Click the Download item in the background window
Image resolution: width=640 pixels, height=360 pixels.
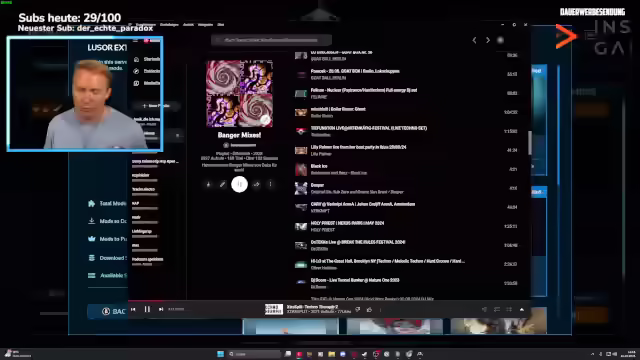(x=107, y=258)
